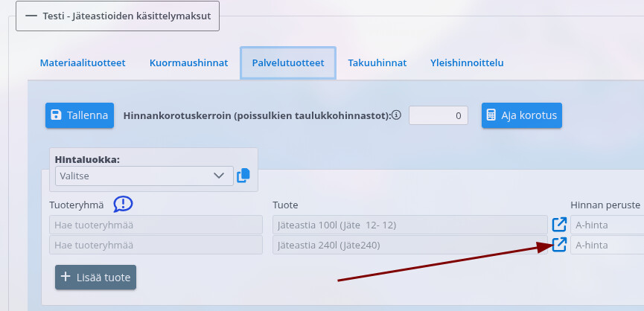Focus the Hinnankorotuskerroin number field
The height and width of the screenshot is (311, 644).
tap(439, 115)
